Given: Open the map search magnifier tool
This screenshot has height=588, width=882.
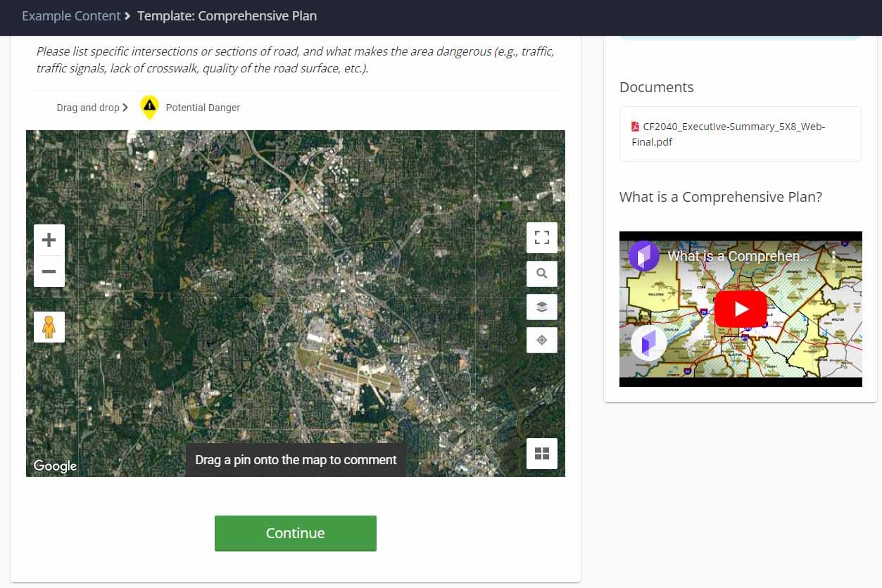Looking at the screenshot, I should (541, 274).
